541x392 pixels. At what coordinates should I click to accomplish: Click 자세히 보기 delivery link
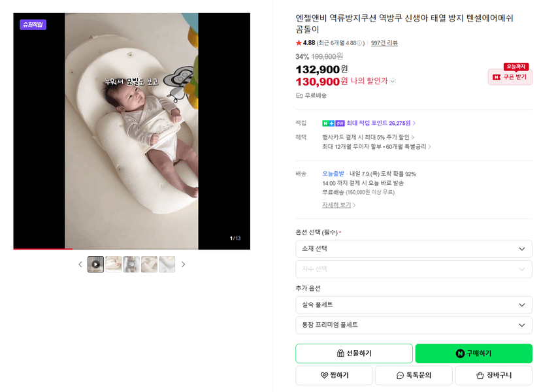(x=338, y=205)
